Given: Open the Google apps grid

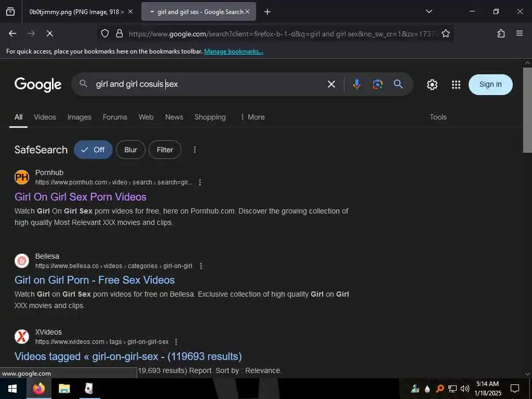Looking at the screenshot, I should pyautogui.click(x=456, y=85).
